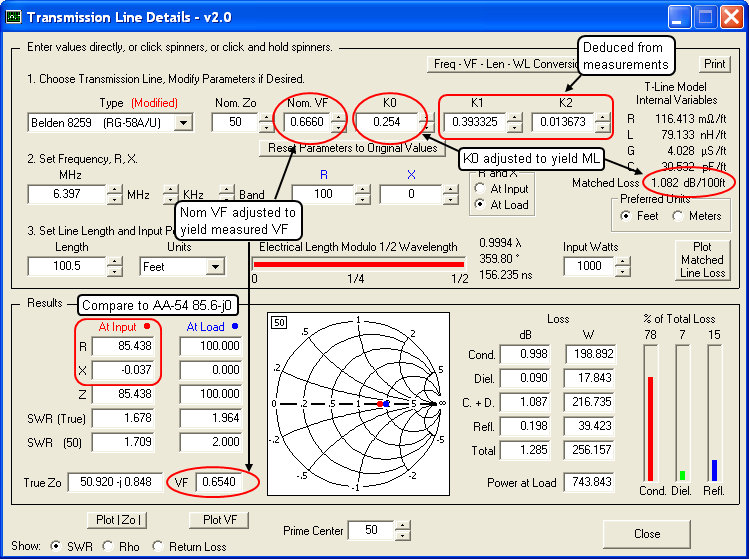Select the At Input radio button
Image resolution: width=749 pixels, height=559 pixels.
[481, 189]
